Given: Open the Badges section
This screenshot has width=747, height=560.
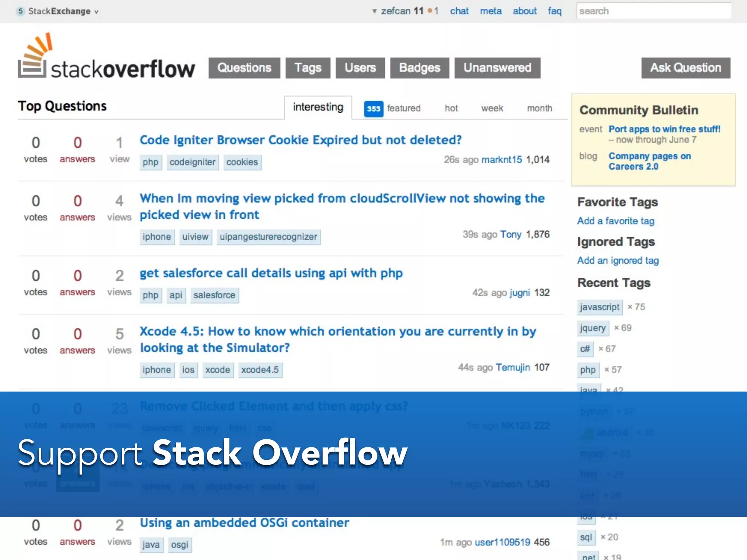Looking at the screenshot, I should pyautogui.click(x=420, y=68).
